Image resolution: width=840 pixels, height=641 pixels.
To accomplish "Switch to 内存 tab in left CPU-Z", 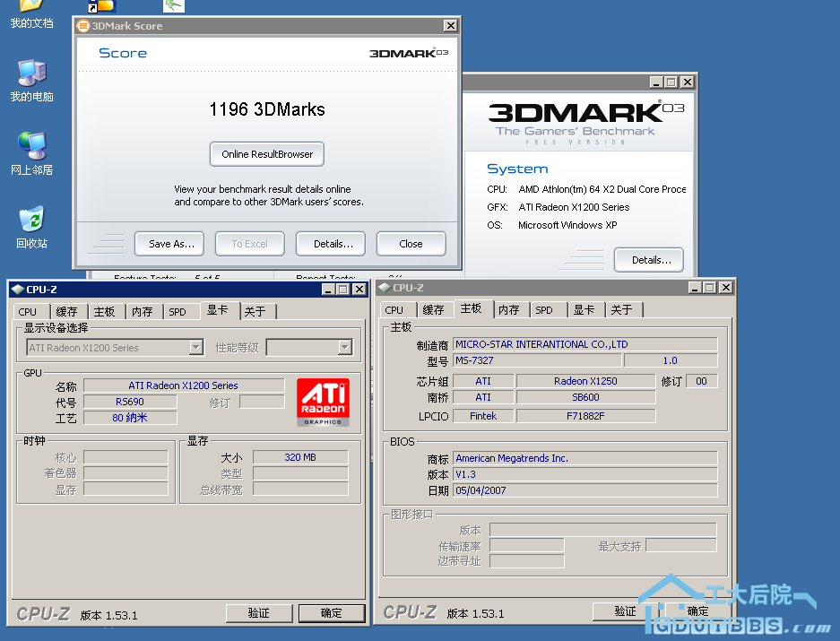I will 143,311.
